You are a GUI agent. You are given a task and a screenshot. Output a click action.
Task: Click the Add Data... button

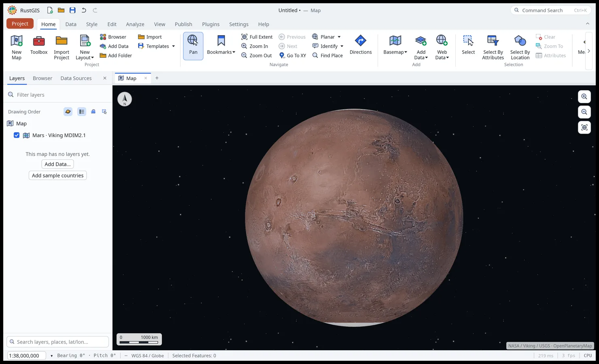point(57,164)
